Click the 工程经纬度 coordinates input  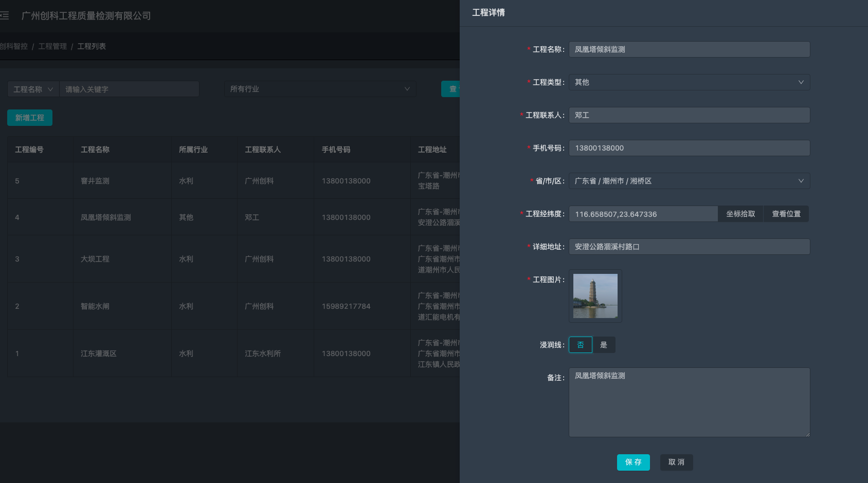(643, 213)
